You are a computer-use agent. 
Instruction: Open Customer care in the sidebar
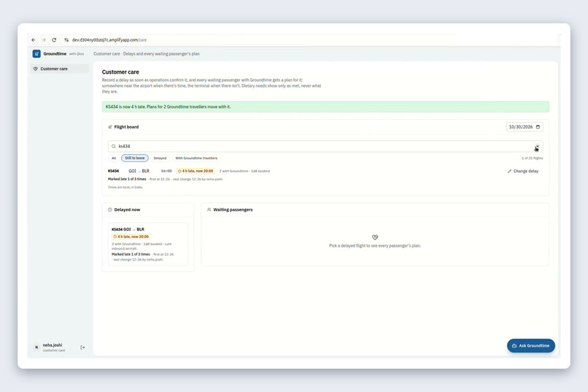click(x=60, y=69)
